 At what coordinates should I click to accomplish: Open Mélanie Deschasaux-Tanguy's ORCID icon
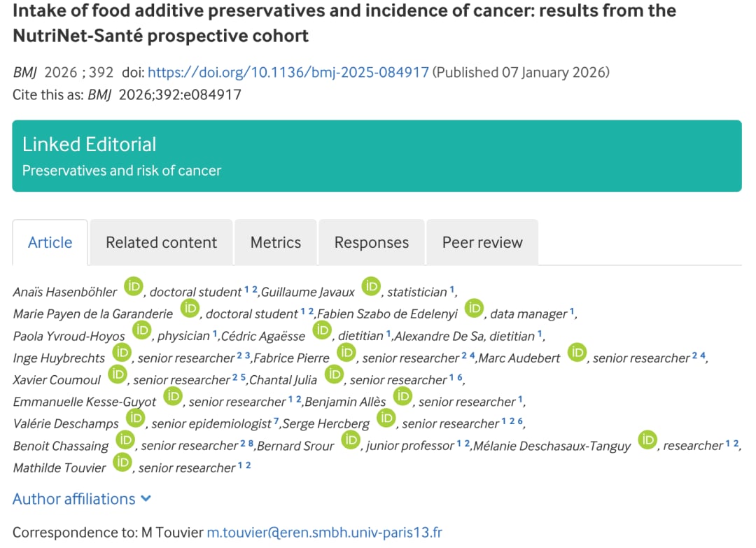(647, 440)
